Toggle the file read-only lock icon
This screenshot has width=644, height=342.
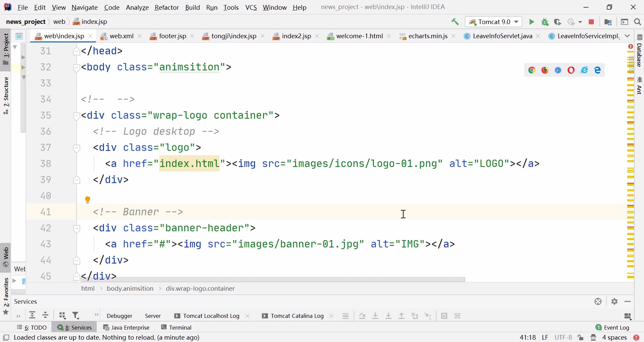tap(582, 338)
